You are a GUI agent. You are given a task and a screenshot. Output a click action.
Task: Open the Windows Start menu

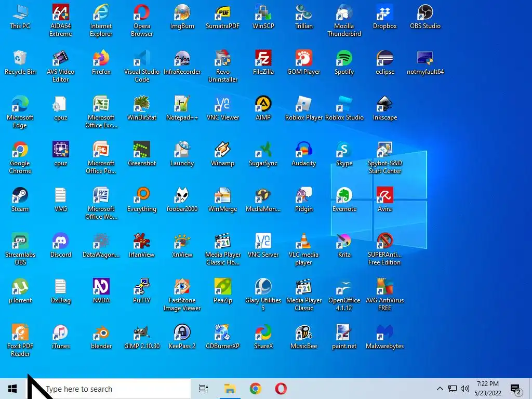[12, 389]
